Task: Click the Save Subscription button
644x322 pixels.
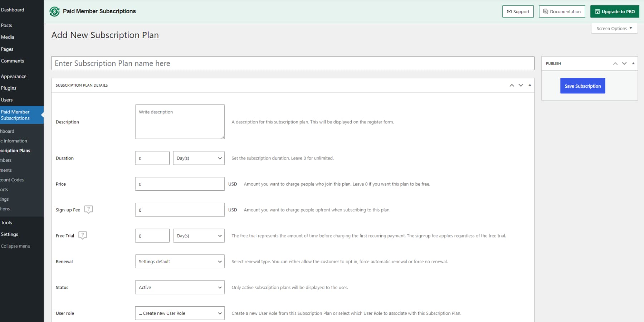Action: [x=582, y=86]
